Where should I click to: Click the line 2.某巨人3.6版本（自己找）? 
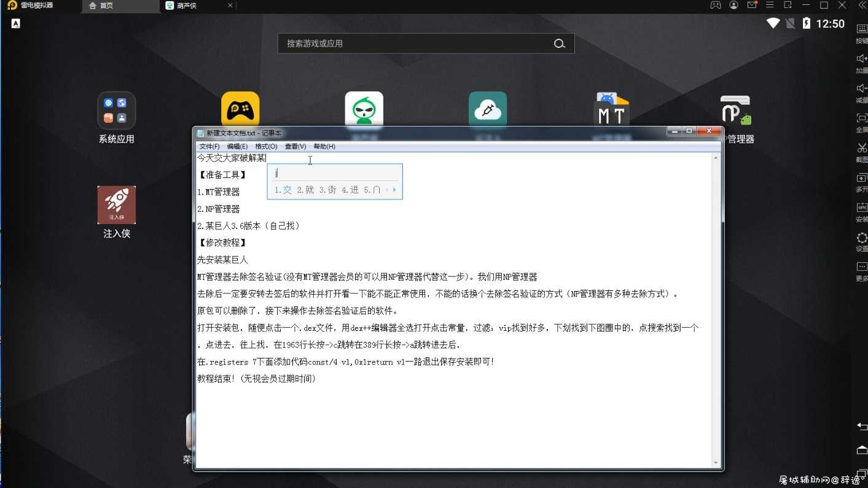[249, 226]
